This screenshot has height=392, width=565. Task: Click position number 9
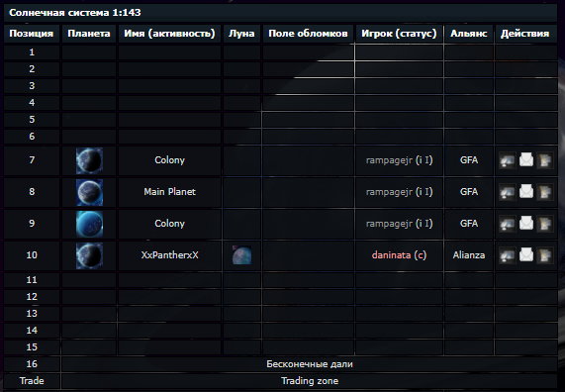coord(32,224)
